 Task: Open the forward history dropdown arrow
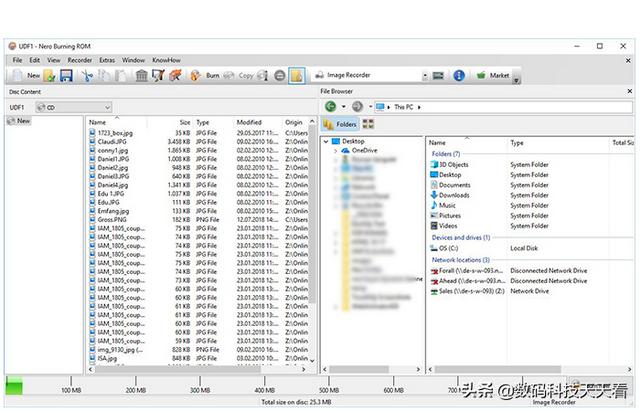(370, 107)
